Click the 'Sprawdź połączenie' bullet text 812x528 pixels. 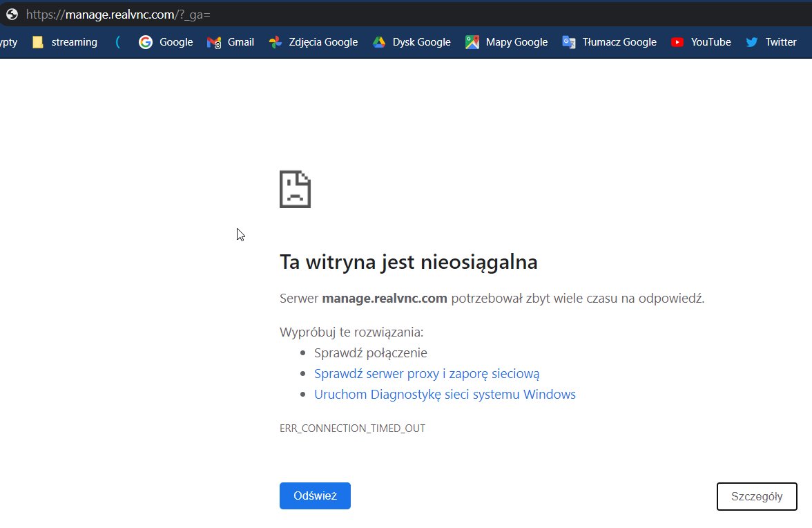[371, 353]
